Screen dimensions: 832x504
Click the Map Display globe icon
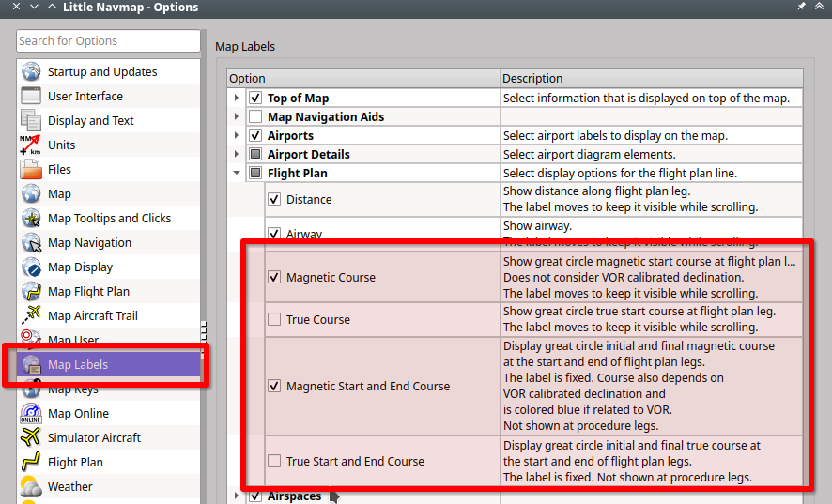tap(31, 267)
